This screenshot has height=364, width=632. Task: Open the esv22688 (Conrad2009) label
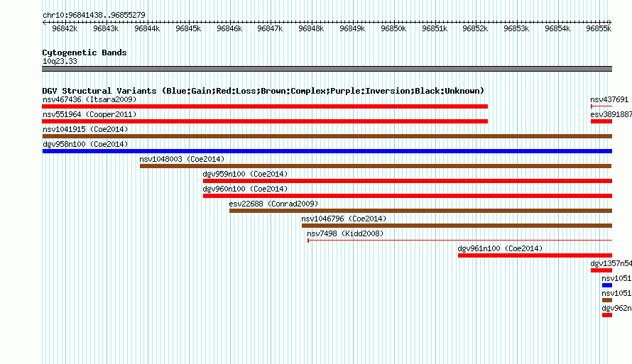click(273, 204)
